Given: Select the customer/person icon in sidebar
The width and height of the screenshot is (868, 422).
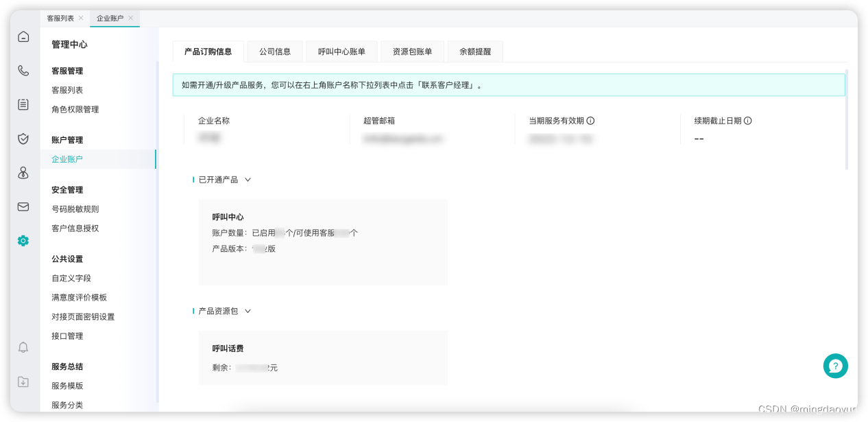Looking at the screenshot, I should coord(23,173).
